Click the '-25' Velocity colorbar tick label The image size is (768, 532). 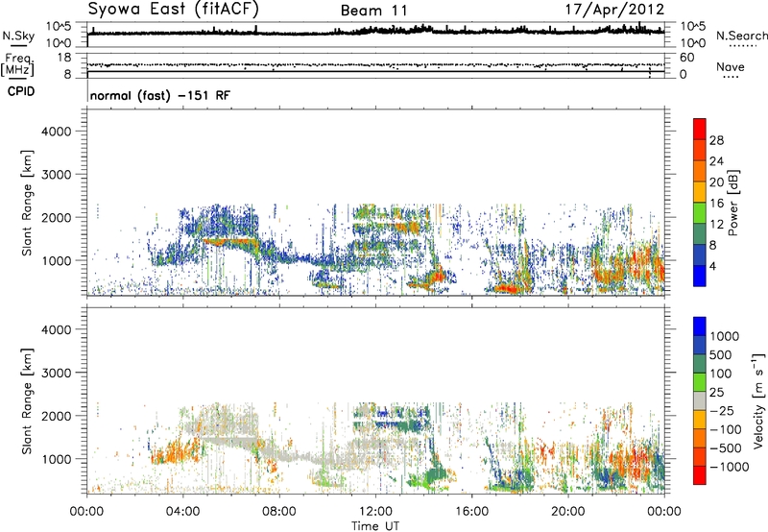pos(724,410)
